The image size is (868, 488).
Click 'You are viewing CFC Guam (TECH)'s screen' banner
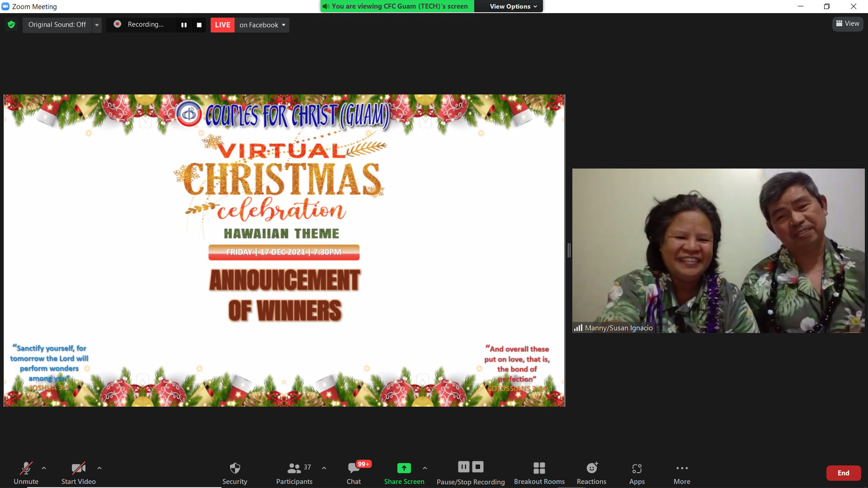398,6
